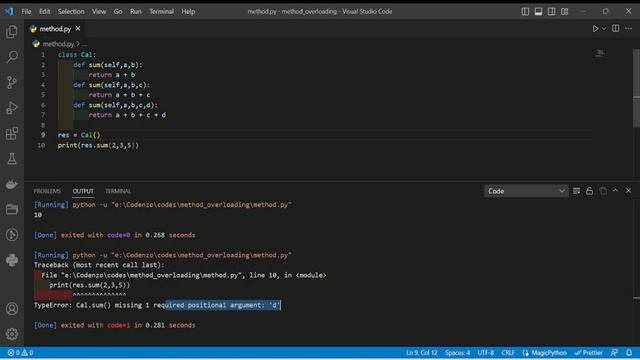Open Source Control view
The image size is (640, 360).
coord(12,82)
